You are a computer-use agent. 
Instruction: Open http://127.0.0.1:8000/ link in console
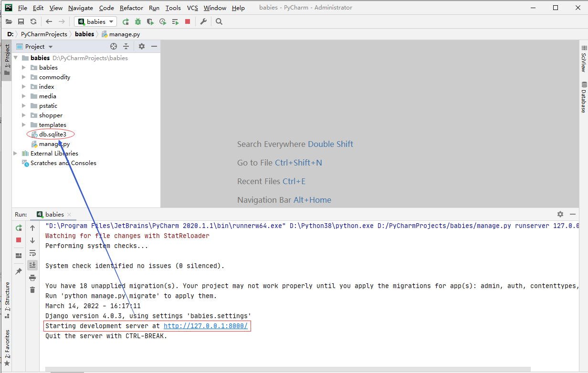point(206,326)
